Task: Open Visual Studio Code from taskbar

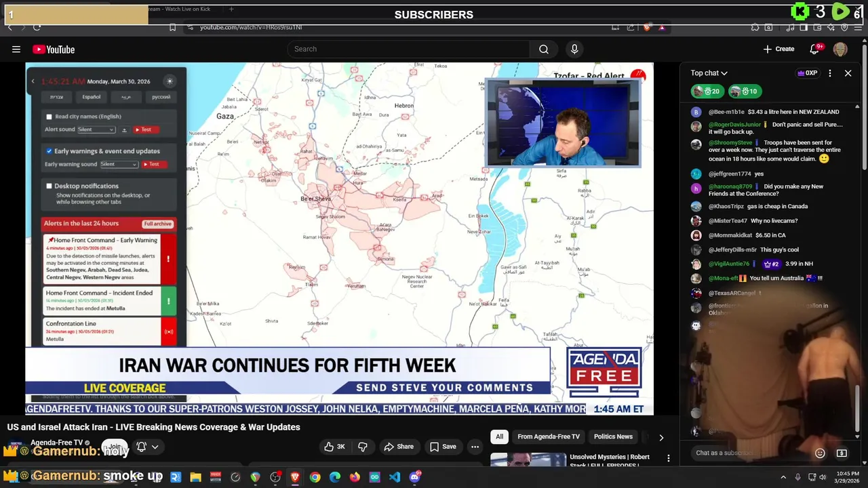Action: (x=395, y=477)
